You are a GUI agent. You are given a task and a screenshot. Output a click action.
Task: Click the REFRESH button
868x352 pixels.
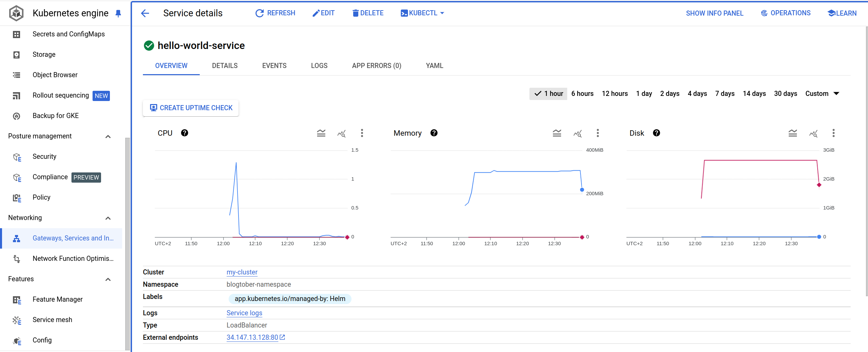(275, 13)
